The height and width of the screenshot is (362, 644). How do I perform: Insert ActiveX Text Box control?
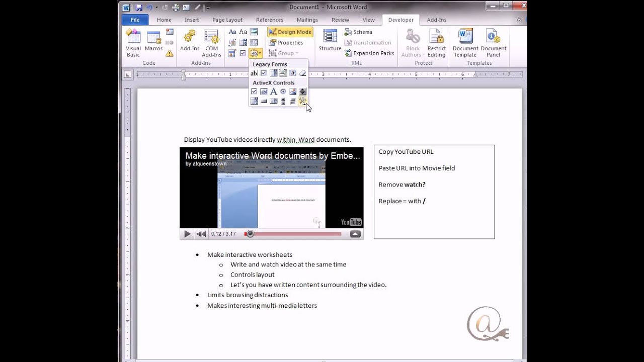264,92
